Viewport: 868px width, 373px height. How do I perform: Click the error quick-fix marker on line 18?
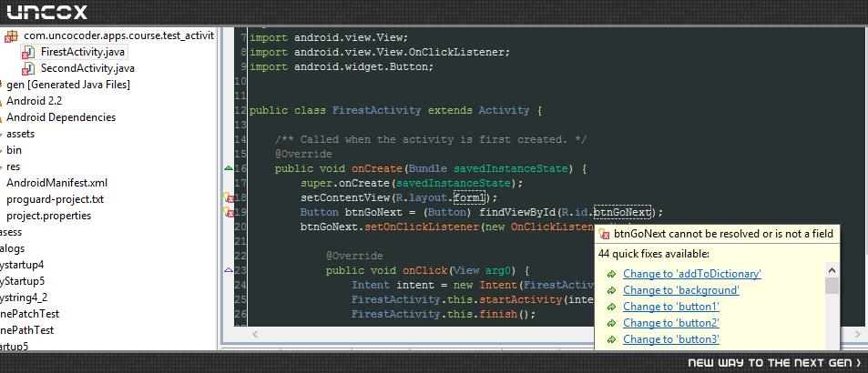228,197
